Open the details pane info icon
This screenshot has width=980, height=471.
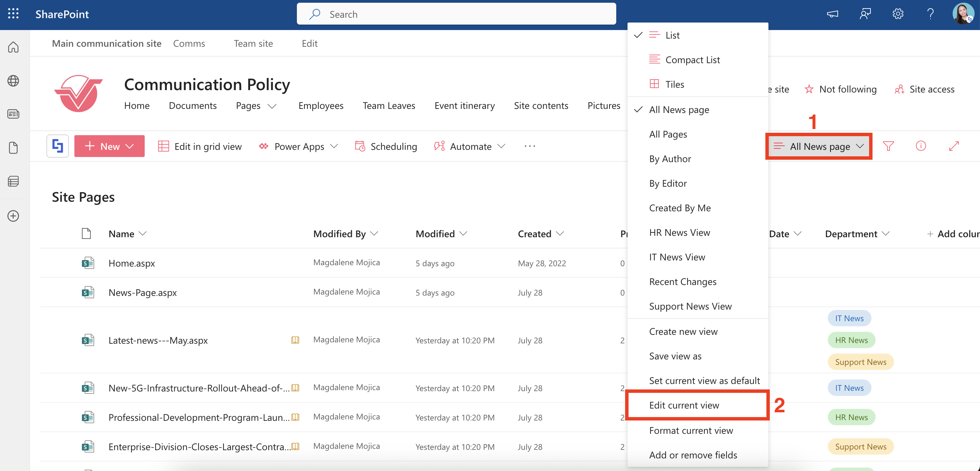pyautogui.click(x=921, y=146)
